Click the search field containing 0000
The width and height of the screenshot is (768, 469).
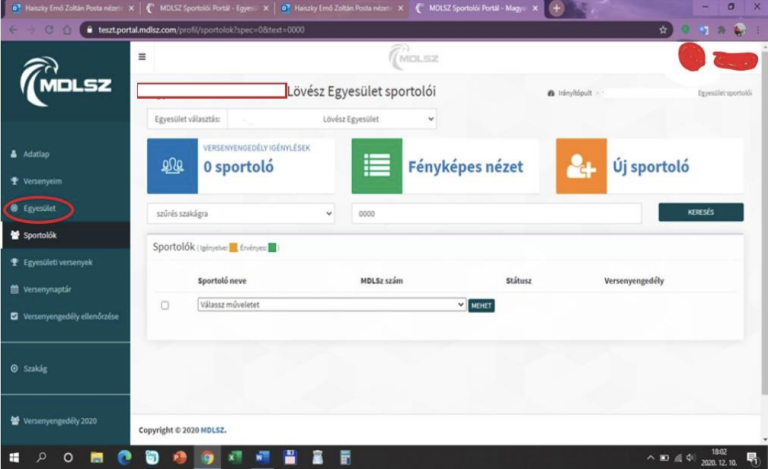(496, 214)
